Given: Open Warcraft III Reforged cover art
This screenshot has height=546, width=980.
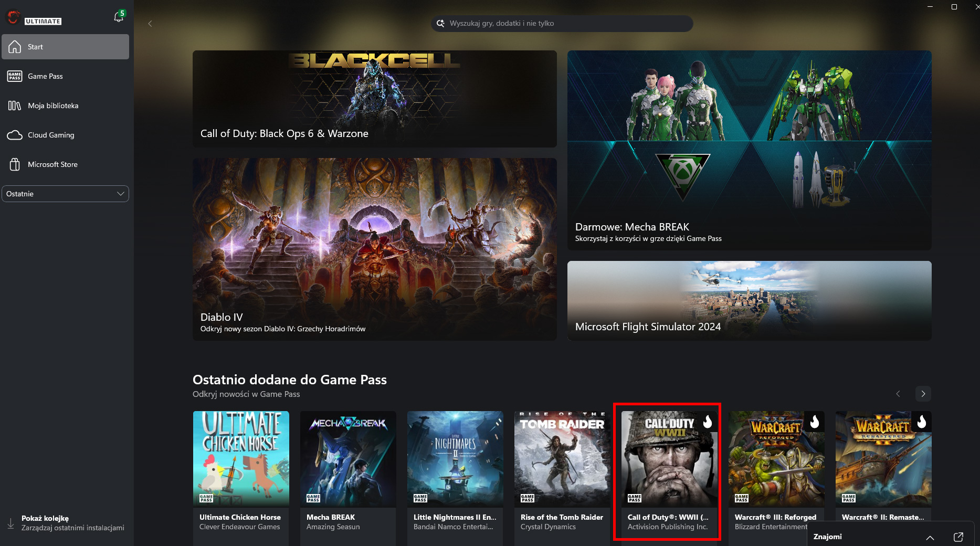Looking at the screenshot, I should [776, 459].
